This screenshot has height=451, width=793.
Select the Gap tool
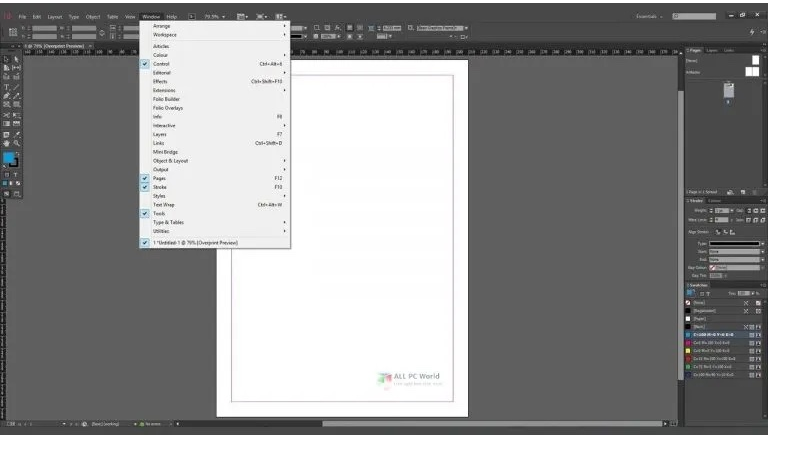click(x=17, y=67)
